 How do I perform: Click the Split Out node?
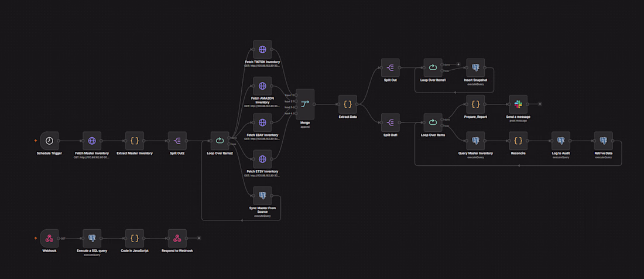pyautogui.click(x=390, y=68)
